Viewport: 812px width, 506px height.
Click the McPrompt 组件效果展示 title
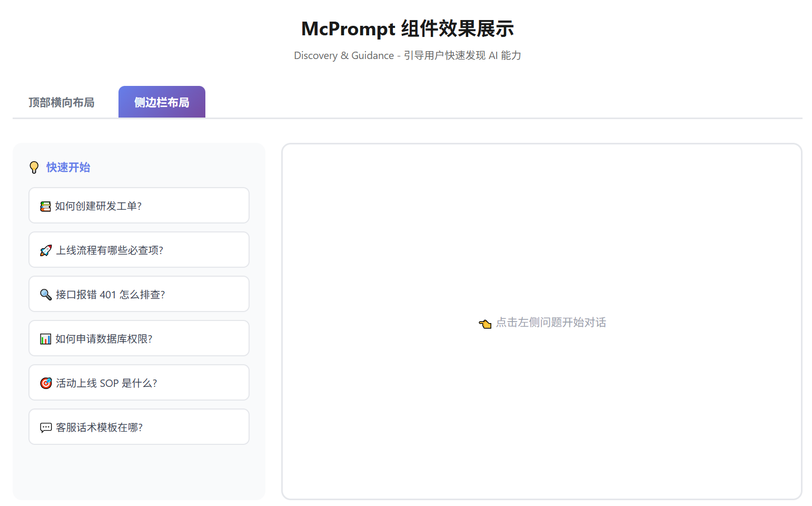407,29
